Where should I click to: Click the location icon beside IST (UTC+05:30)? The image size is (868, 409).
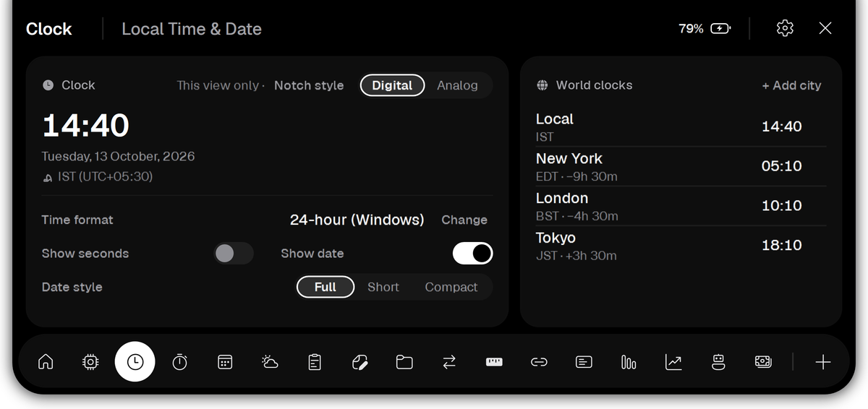(x=47, y=177)
